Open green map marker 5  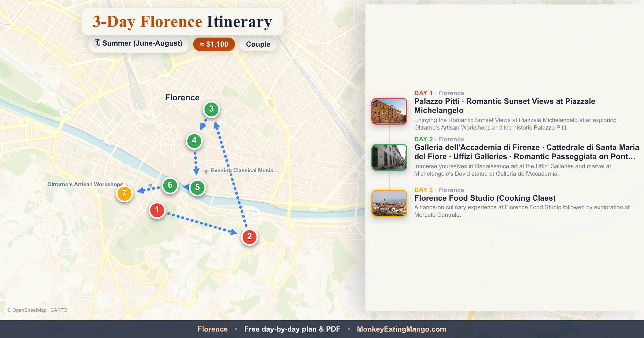point(197,188)
